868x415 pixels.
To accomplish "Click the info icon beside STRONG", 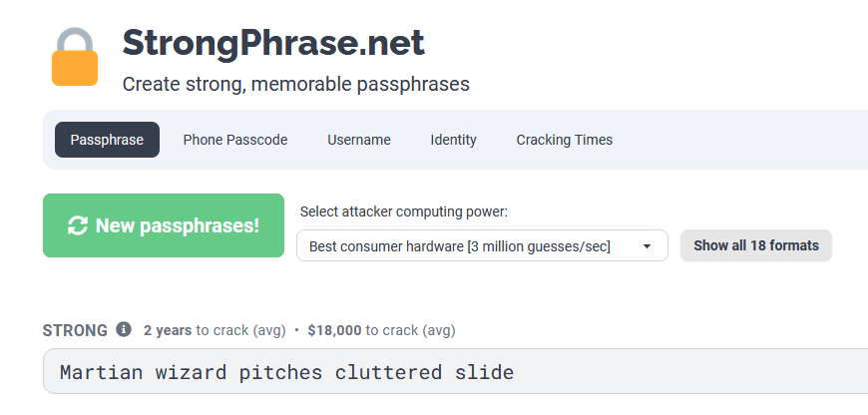I will 124,330.
